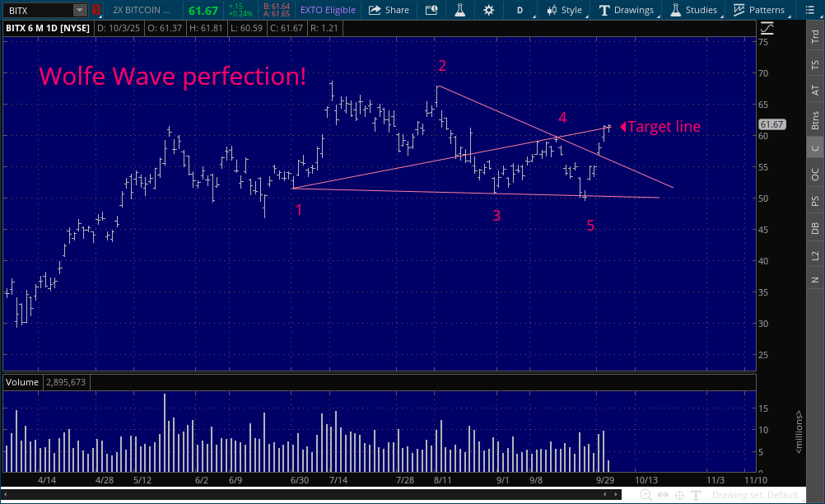Open the Style menu
Image resolution: width=825 pixels, height=504 pixels.
pyautogui.click(x=564, y=10)
